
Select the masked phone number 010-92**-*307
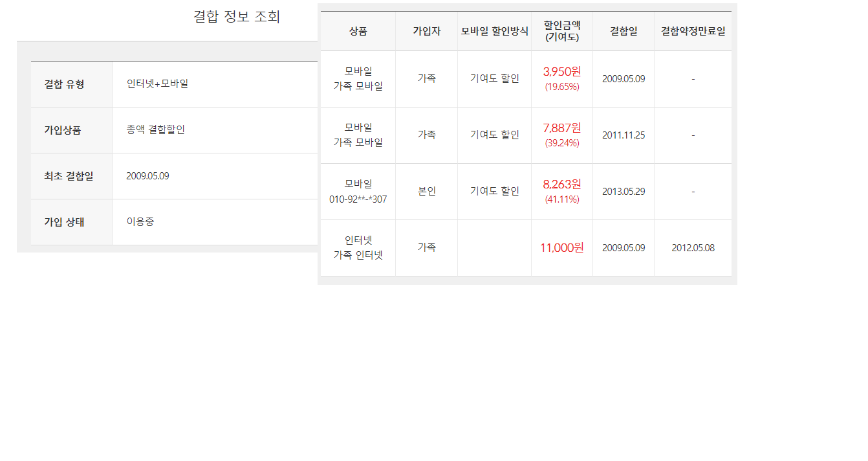[x=358, y=199]
